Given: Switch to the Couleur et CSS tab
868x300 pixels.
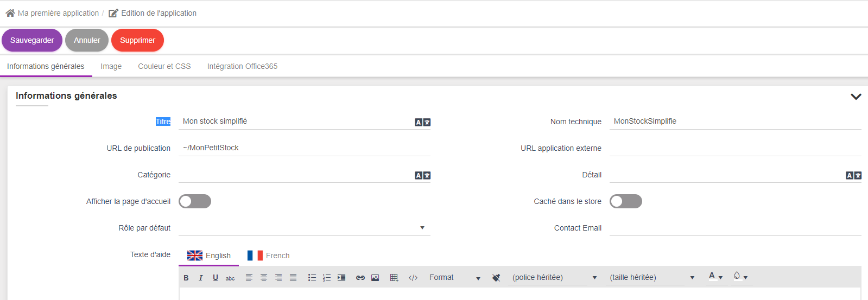Looking at the screenshot, I should click(x=164, y=66).
